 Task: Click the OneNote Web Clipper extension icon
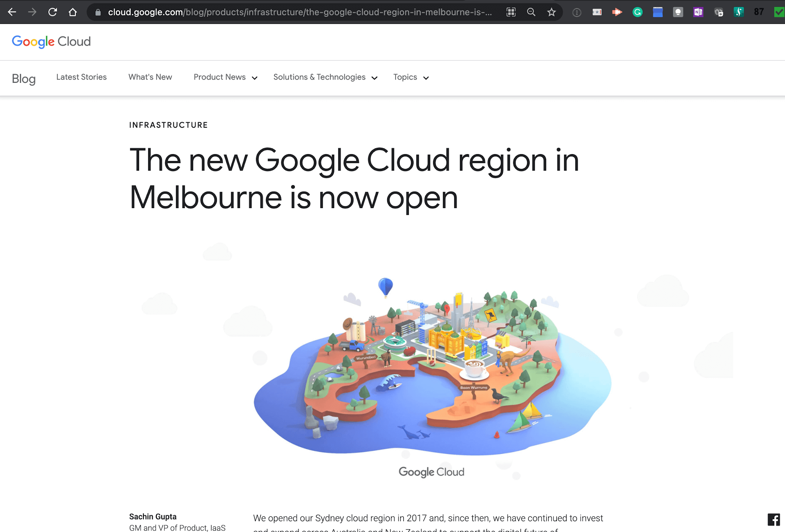[x=698, y=12]
